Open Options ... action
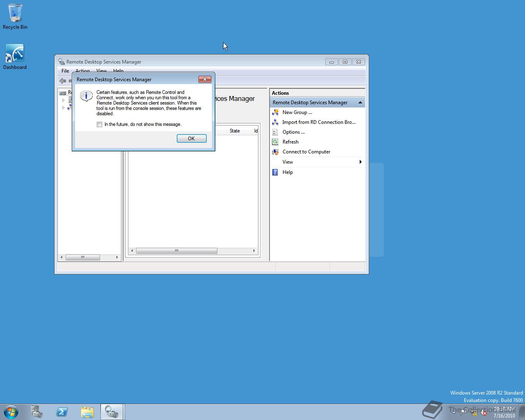525x420 pixels. (293, 132)
